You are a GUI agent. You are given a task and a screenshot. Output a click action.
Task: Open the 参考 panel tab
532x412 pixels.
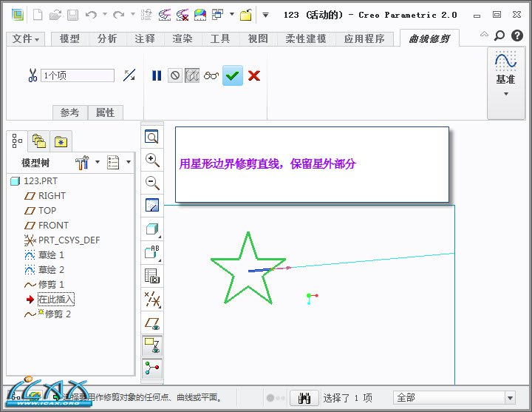70,112
